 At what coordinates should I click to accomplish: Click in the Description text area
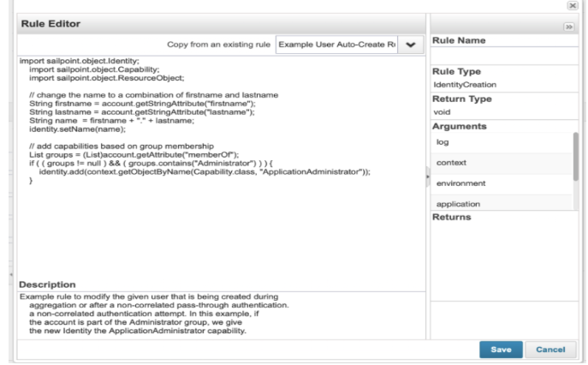tap(222, 314)
